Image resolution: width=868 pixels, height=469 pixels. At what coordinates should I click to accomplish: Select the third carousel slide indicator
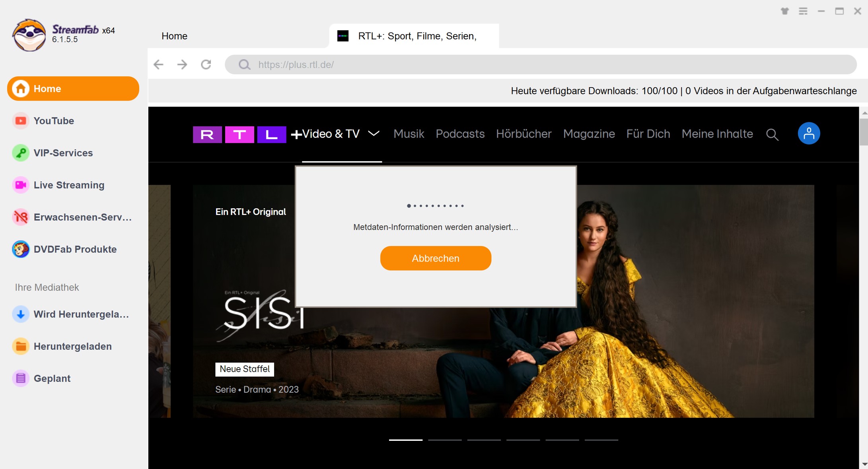[x=484, y=440]
